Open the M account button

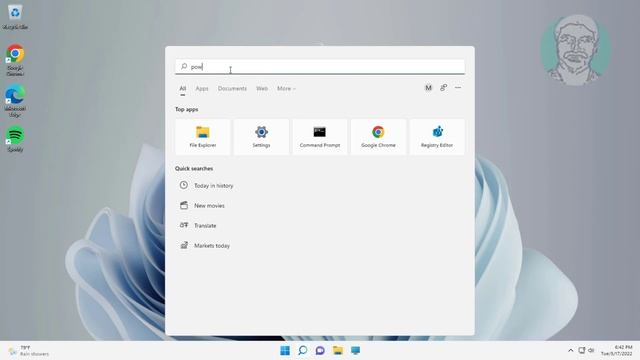(x=428, y=88)
